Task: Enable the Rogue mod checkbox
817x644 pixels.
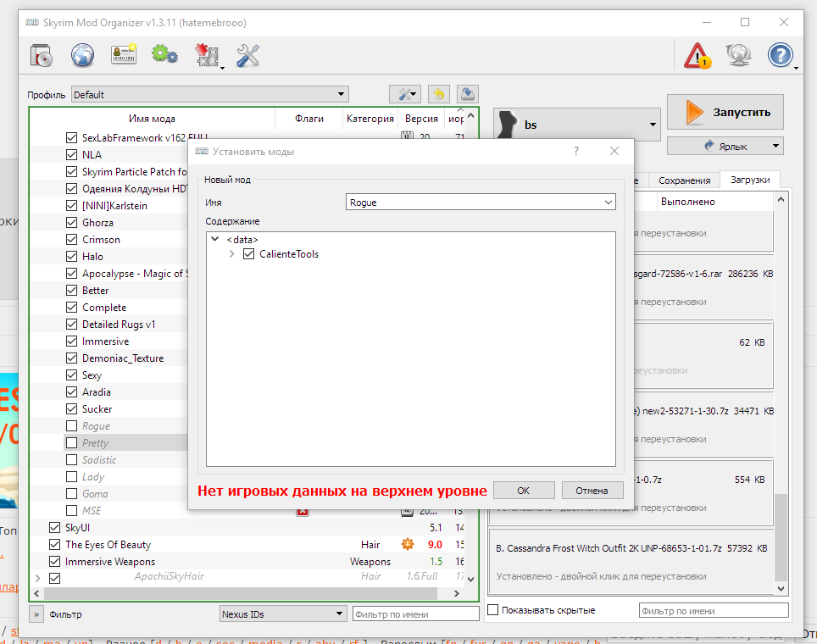Action: (72, 426)
